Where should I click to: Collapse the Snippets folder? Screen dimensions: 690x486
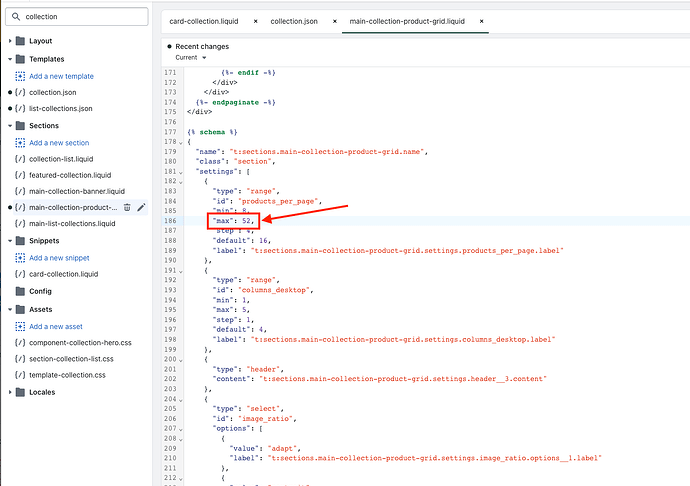click(9, 241)
